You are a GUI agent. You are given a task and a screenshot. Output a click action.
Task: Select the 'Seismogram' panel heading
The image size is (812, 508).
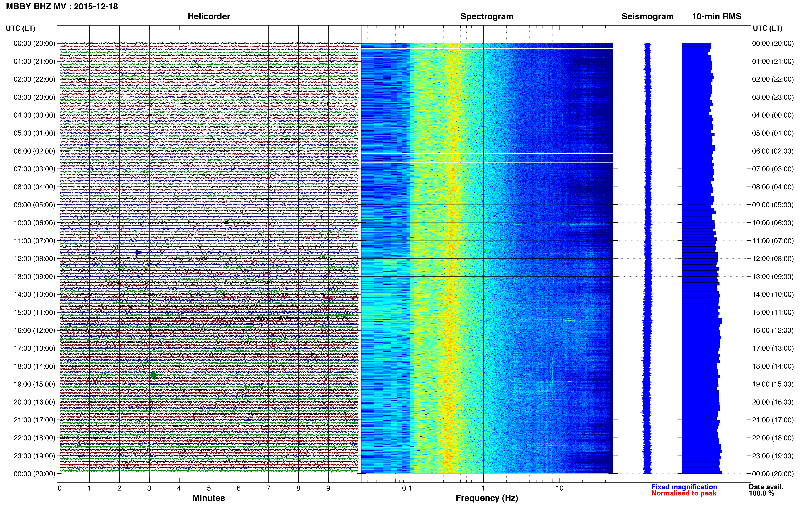(x=648, y=16)
